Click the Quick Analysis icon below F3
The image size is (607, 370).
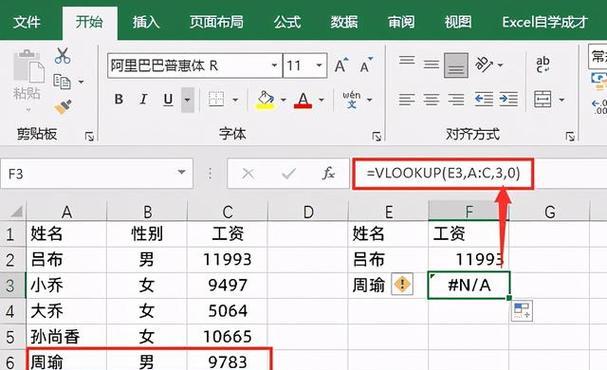tap(522, 310)
